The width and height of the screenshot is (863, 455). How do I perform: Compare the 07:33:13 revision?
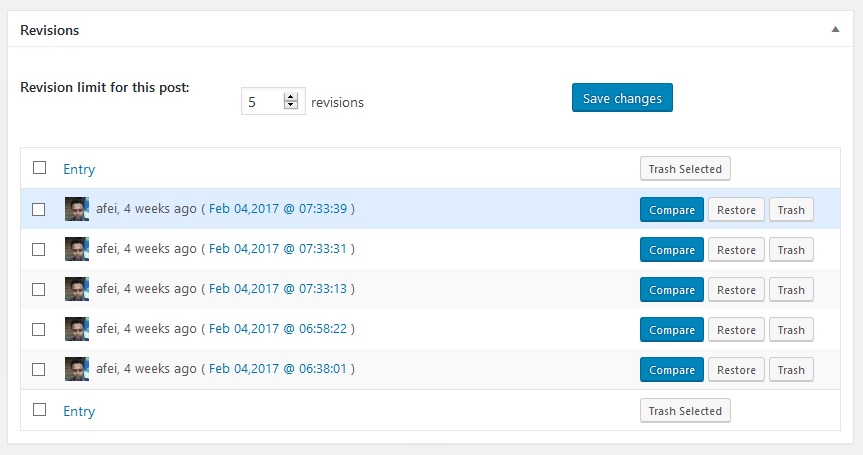click(671, 290)
